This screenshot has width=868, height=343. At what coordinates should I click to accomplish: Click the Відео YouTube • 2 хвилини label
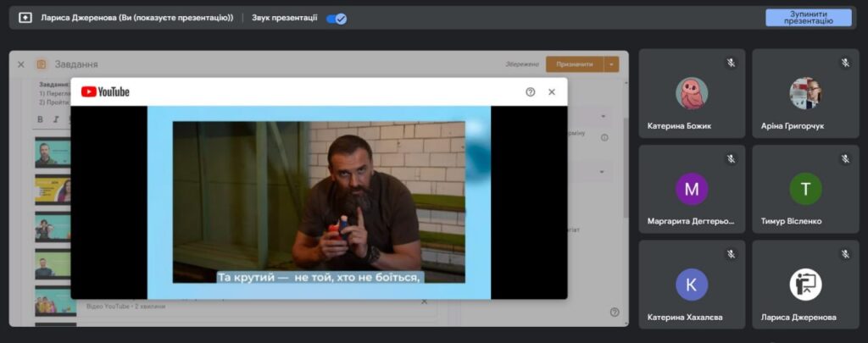click(125, 306)
